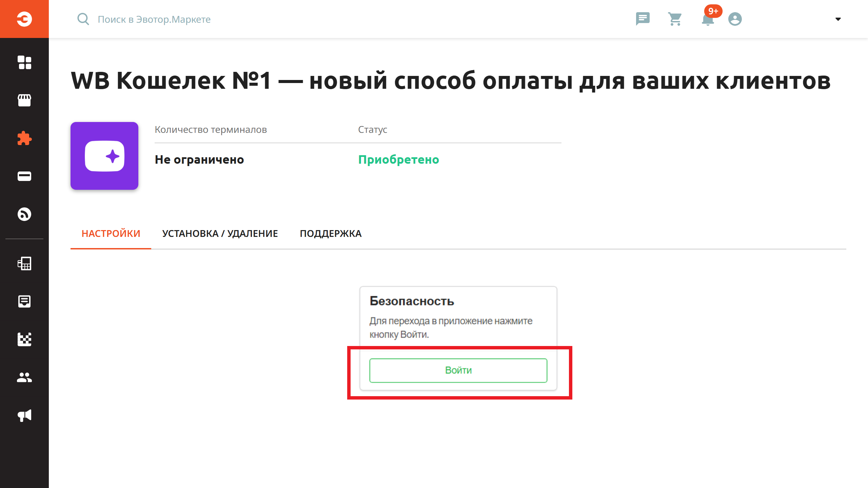Click the Войти button
868x488 pixels.
coord(458,370)
